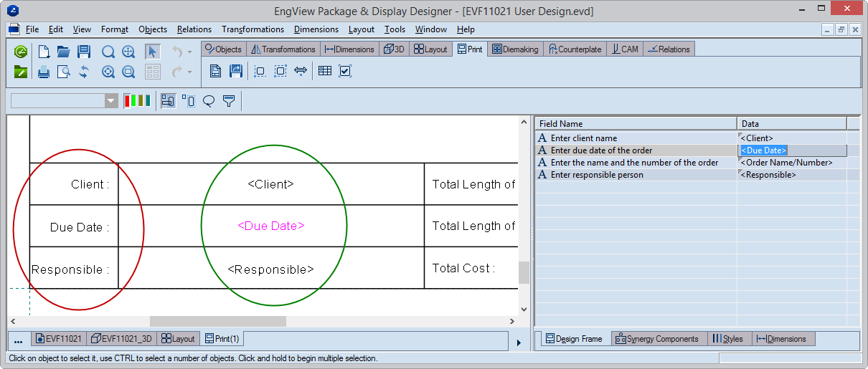Select the plain magnifier zoom tool
The height and width of the screenshot is (369, 868).
(108, 52)
